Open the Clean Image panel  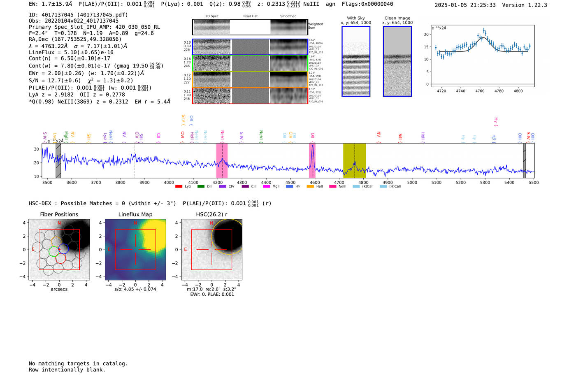tap(397, 61)
